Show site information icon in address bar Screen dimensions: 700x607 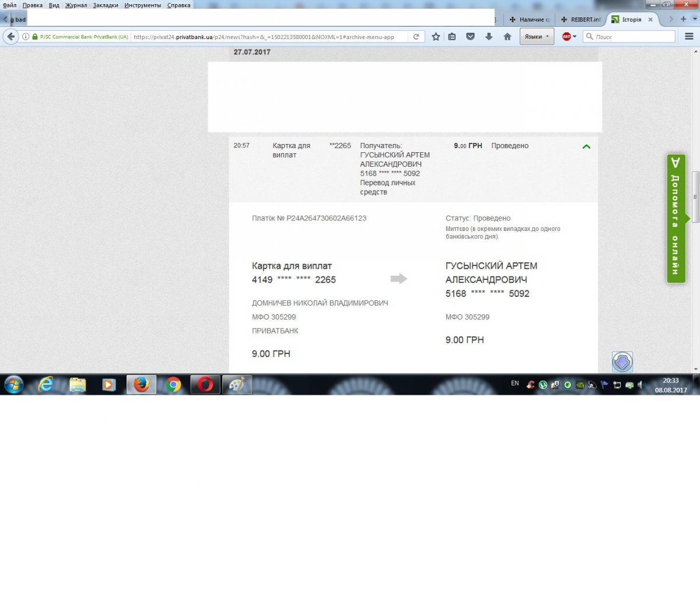(26, 37)
